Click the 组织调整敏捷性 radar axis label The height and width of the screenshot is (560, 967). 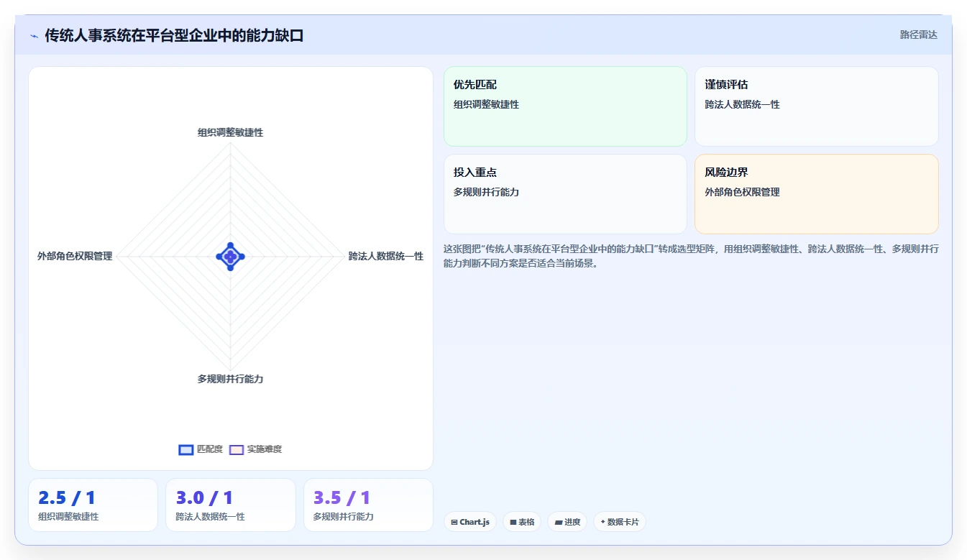coord(231,133)
